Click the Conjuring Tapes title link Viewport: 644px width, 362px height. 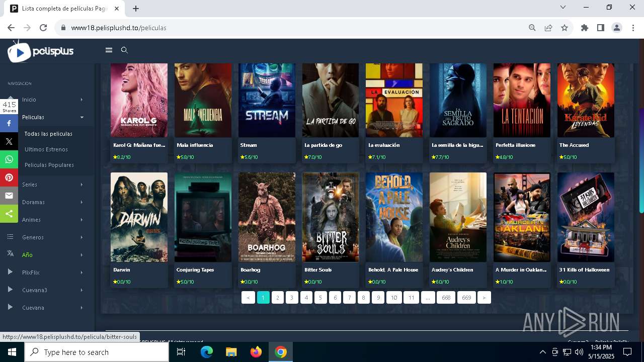click(195, 270)
